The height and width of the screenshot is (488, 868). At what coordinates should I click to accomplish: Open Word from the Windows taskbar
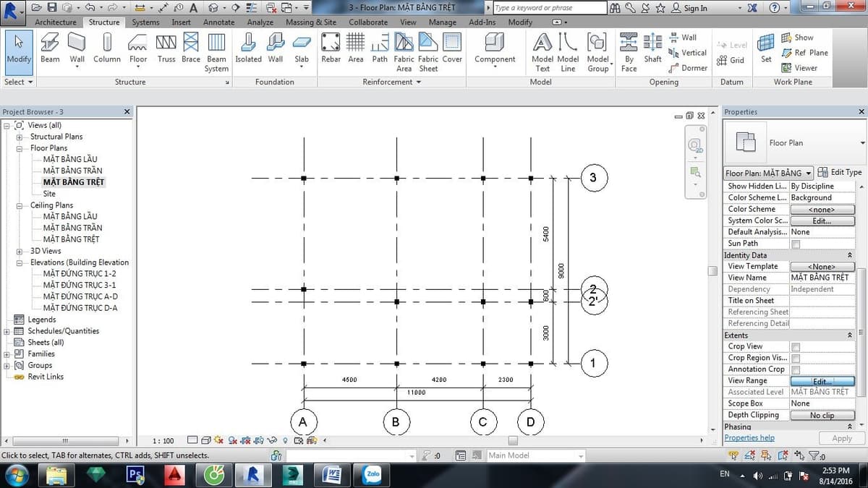333,474
